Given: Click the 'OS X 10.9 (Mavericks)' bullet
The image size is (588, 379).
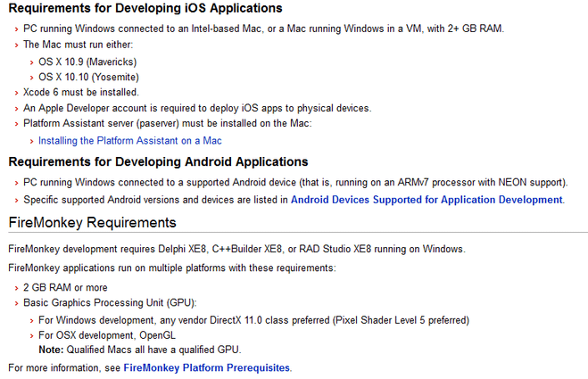Looking at the screenshot, I should pos(87,62).
